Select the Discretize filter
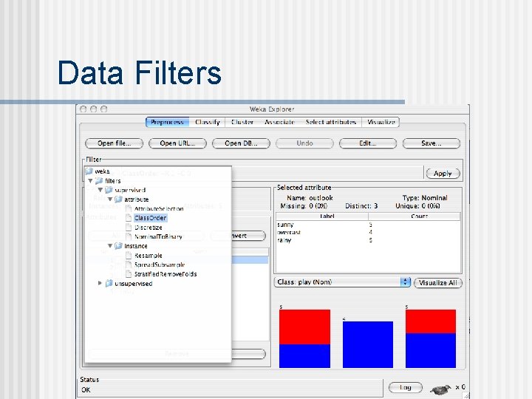This screenshot has height=399, width=532. (x=149, y=228)
